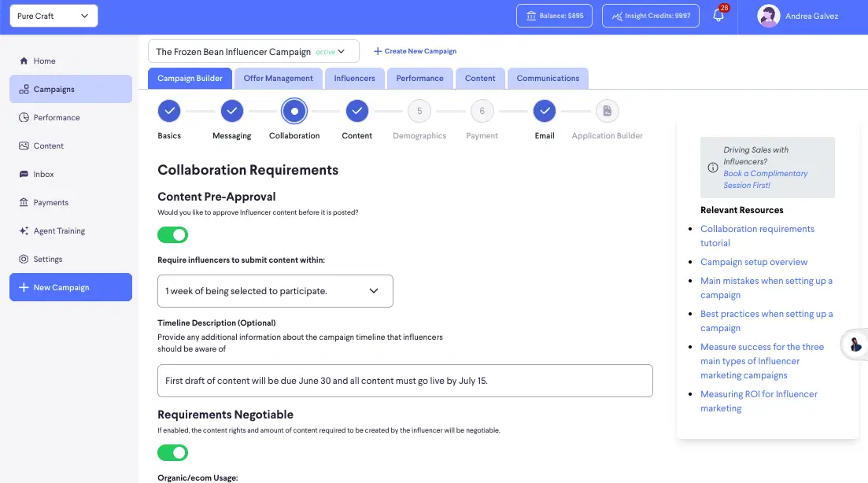Click step 6 Payment circle

pyautogui.click(x=482, y=111)
